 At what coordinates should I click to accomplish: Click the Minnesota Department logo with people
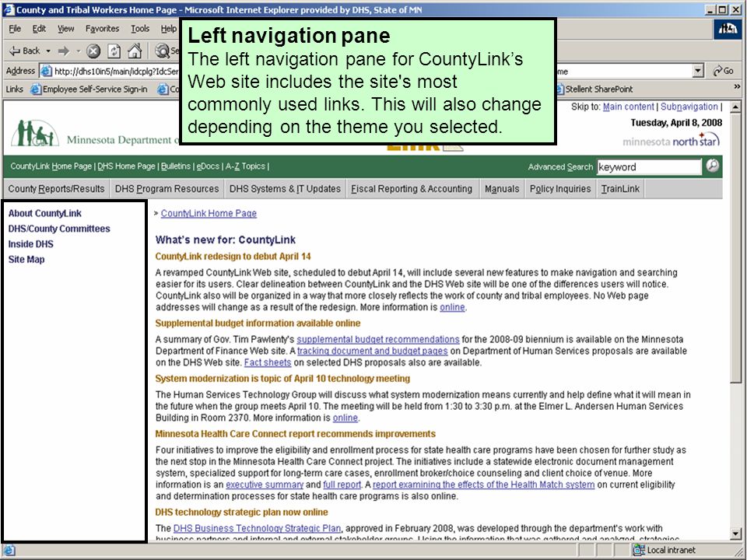click(35, 133)
